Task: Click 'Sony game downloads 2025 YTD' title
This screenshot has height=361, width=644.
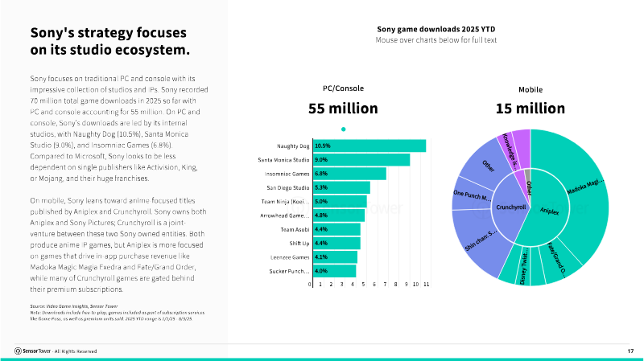Action: tap(436, 29)
